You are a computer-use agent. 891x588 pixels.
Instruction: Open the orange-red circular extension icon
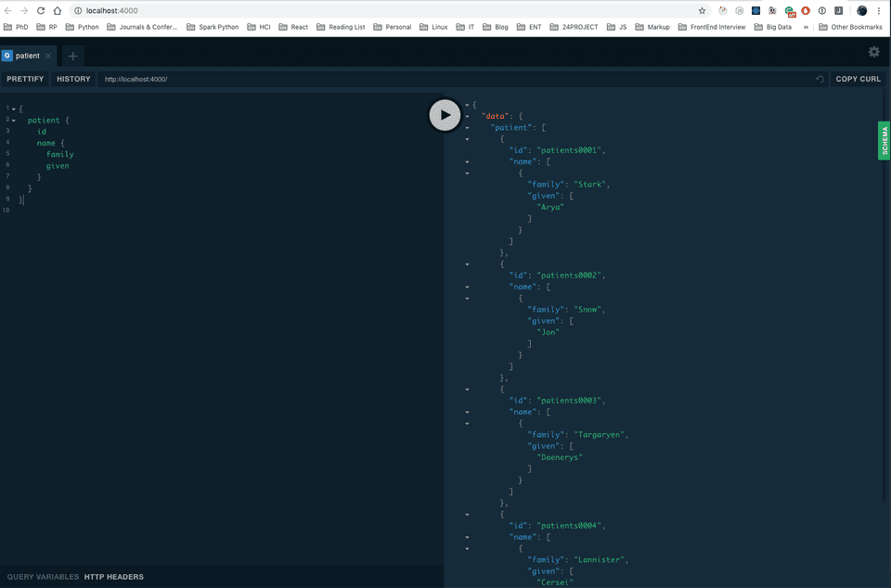[x=806, y=10]
